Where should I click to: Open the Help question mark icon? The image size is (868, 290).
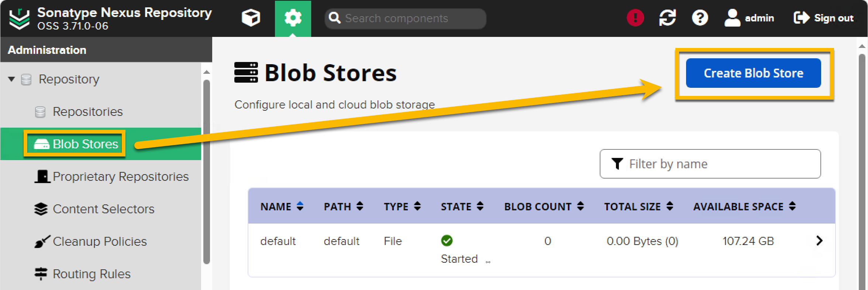click(700, 18)
